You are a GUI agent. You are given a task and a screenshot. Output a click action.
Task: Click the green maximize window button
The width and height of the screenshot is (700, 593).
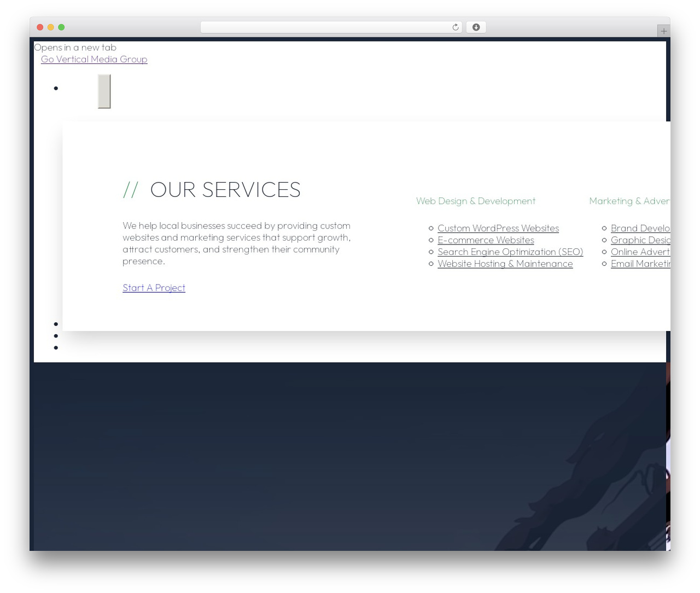(x=61, y=27)
